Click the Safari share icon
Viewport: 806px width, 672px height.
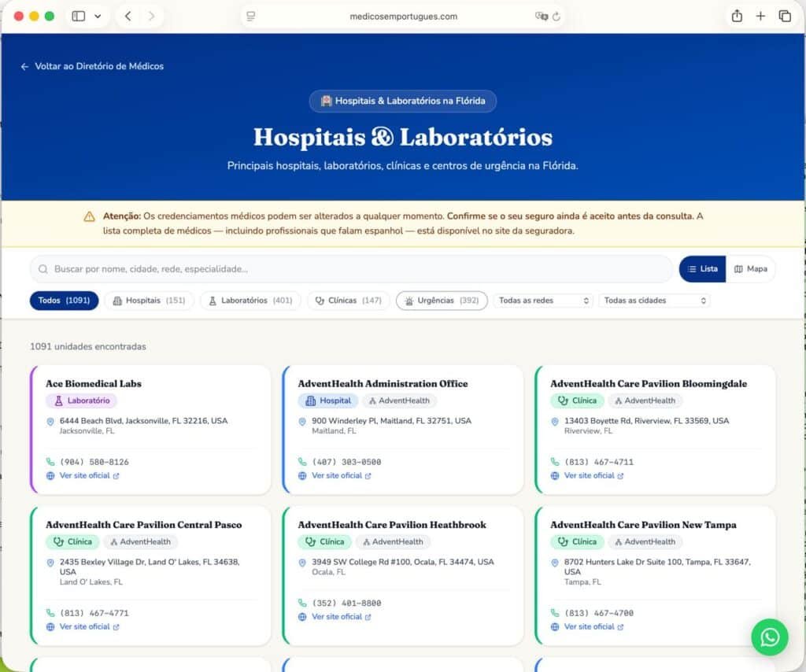tap(737, 16)
